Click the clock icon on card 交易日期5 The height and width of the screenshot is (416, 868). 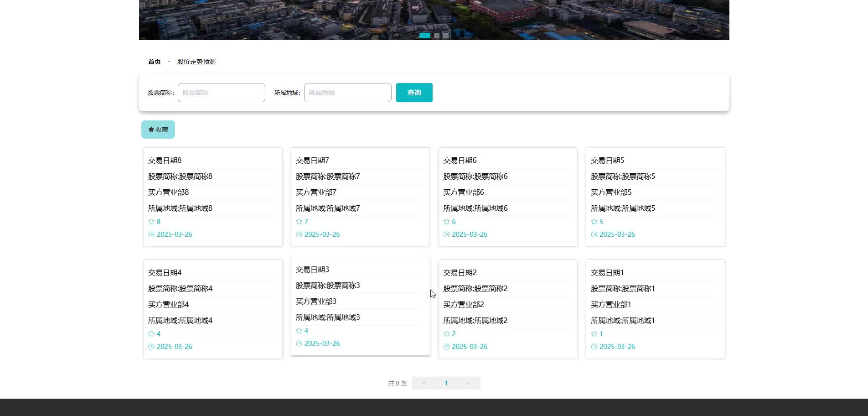[x=594, y=234]
